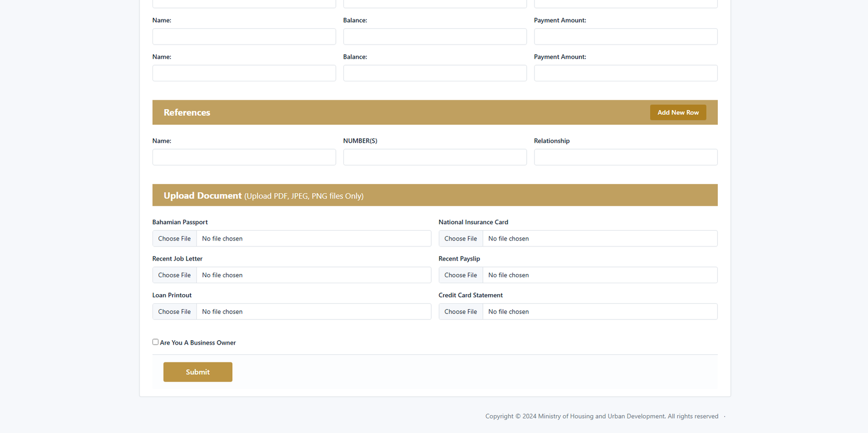Image resolution: width=868 pixels, height=433 pixels.
Task: Add a new row to References
Action: [x=678, y=112]
